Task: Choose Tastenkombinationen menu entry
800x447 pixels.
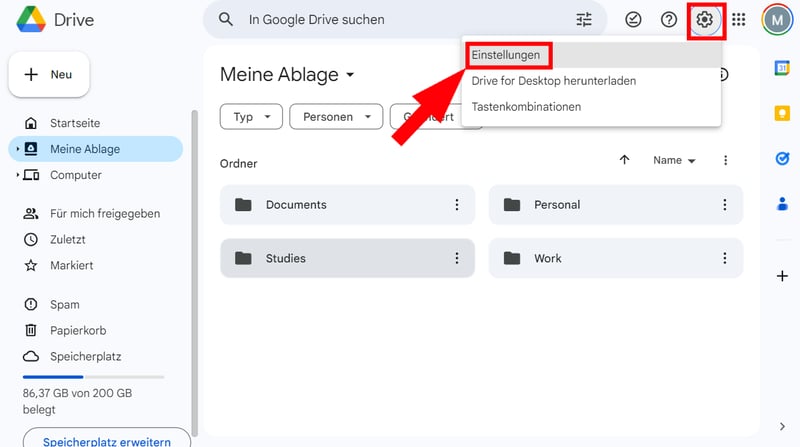Action: click(x=526, y=107)
